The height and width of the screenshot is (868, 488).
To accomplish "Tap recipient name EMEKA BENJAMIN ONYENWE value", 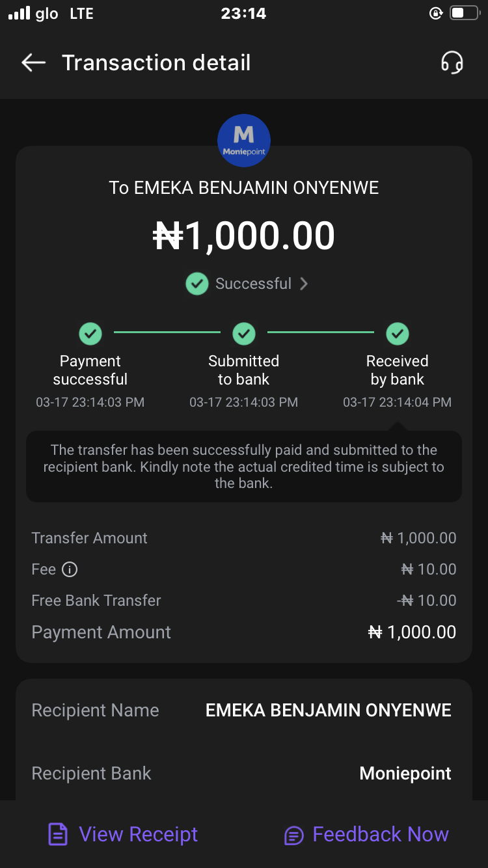I will pos(328,710).
